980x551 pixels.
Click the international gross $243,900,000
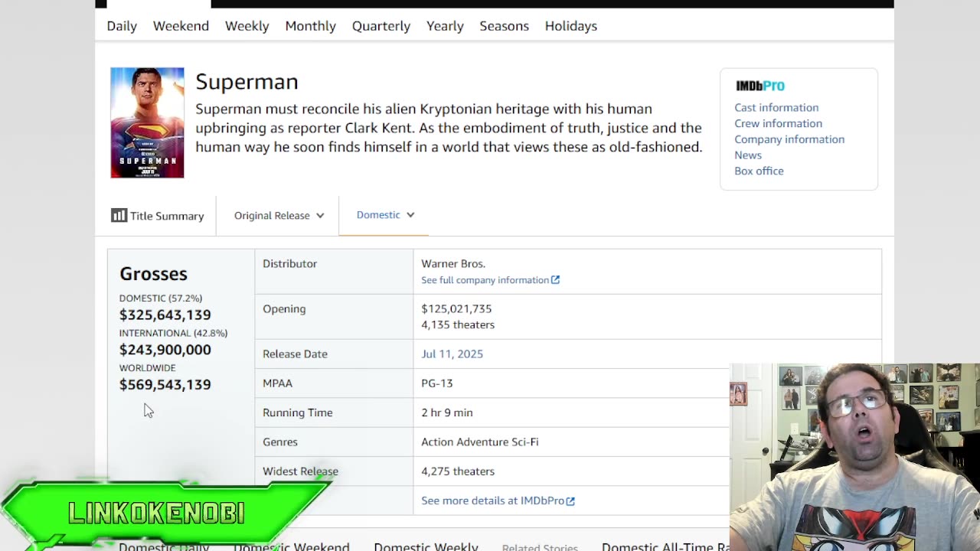point(165,350)
